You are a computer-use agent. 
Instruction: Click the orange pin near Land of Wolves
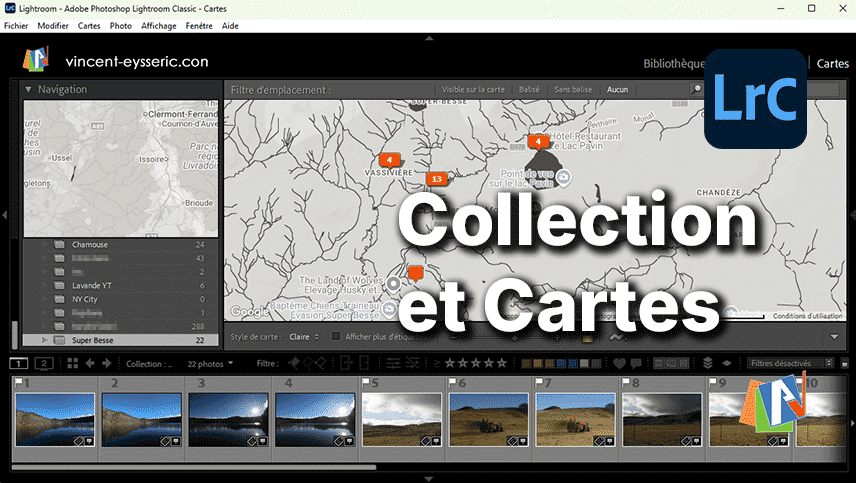coord(416,273)
